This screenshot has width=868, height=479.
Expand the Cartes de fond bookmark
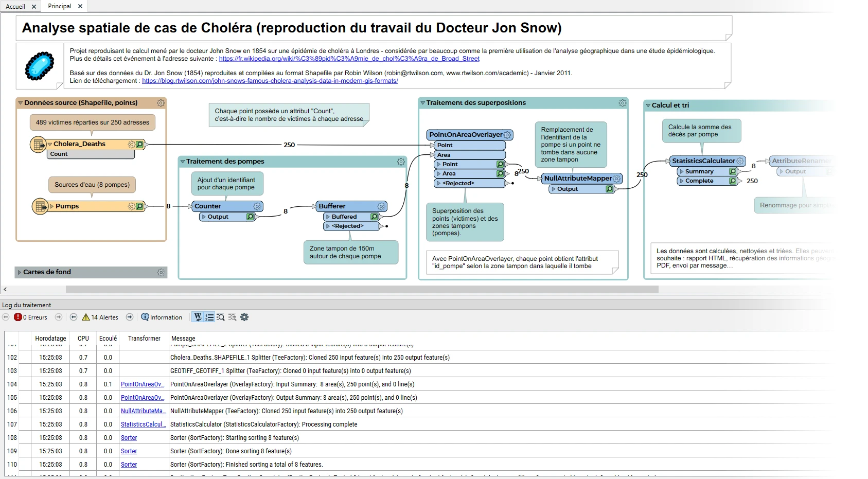click(20, 272)
